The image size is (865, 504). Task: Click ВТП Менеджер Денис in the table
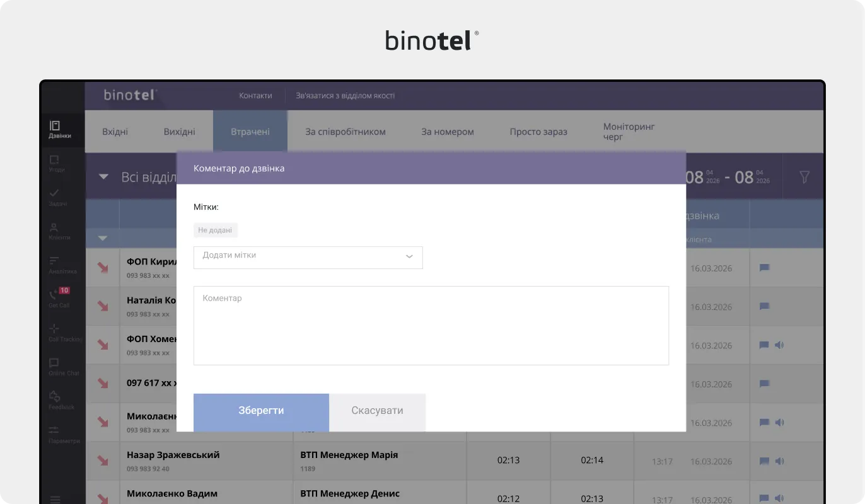pos(350,494)
